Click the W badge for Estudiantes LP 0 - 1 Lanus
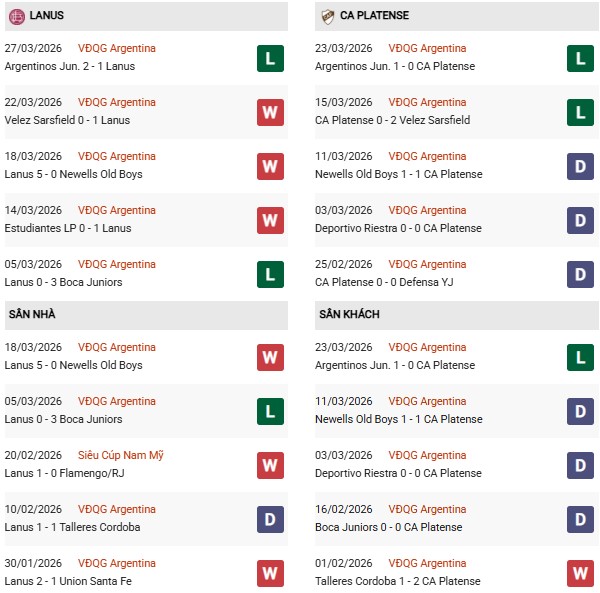600x593 pixels. click(270, 220)
